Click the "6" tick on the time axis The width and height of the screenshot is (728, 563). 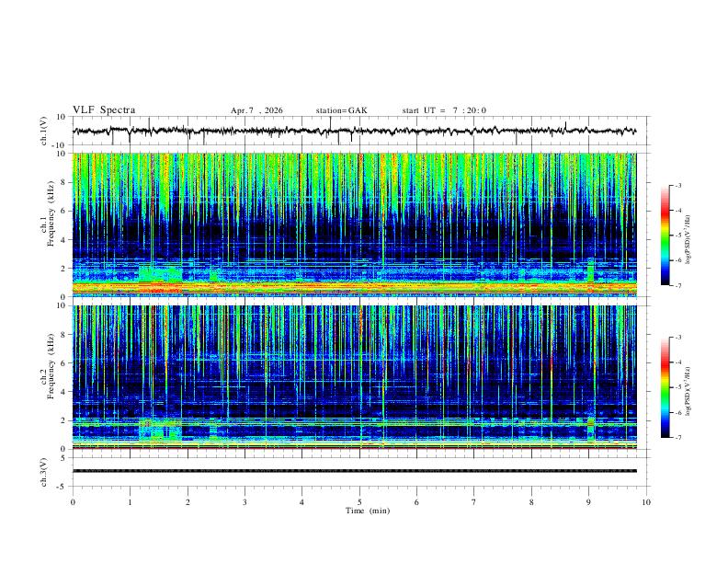416,502
